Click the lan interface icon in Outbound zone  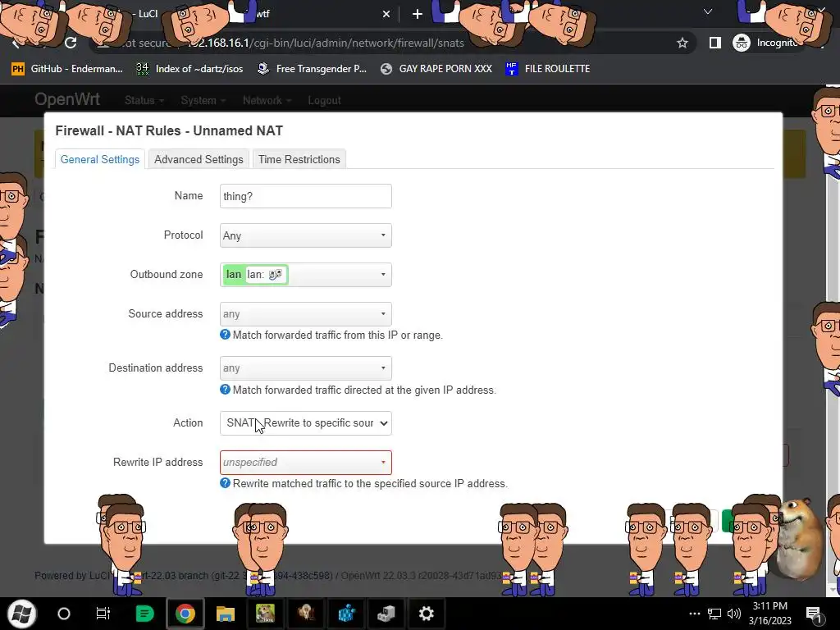(x=275, y=275)
